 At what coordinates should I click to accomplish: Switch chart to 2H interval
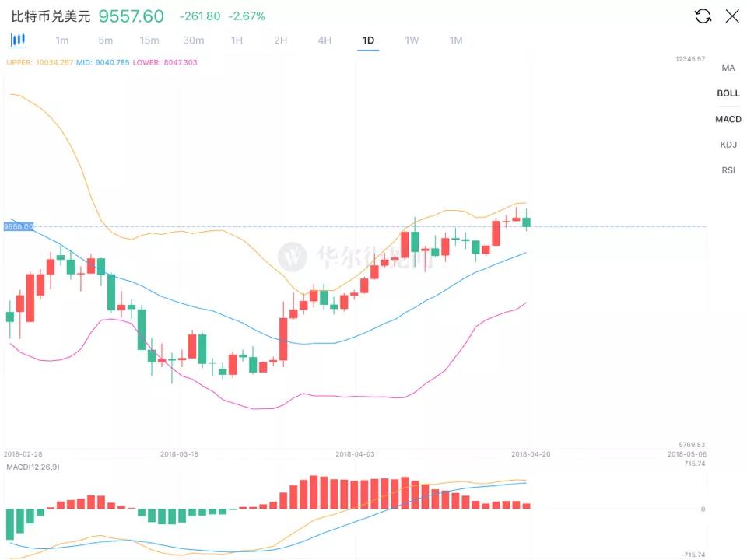tap(281, 40)
